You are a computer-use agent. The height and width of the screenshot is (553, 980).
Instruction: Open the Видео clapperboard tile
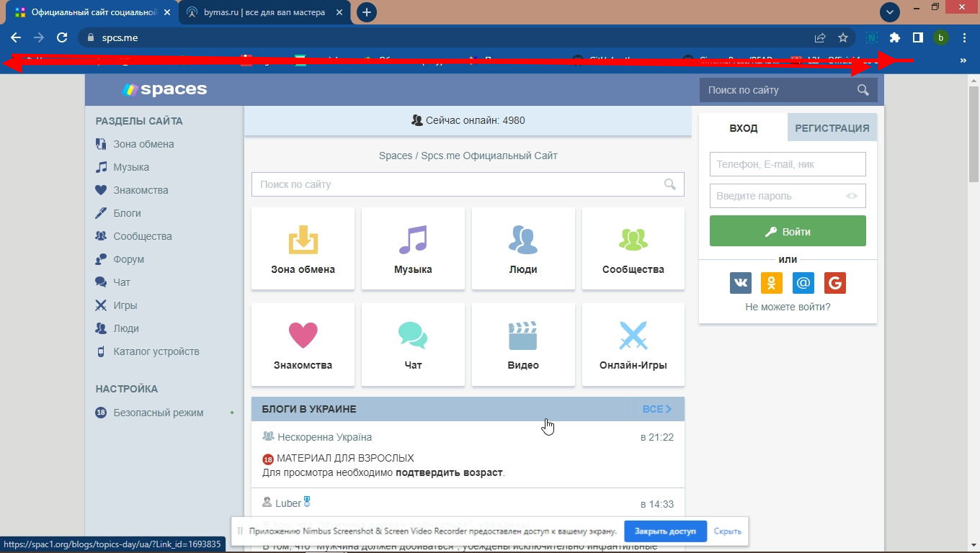523,336
